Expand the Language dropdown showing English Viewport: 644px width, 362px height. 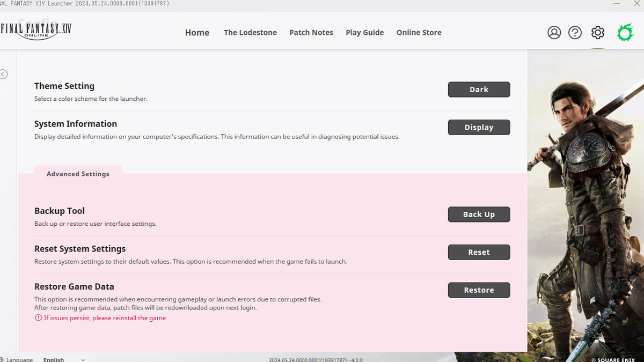click(64, 359)
